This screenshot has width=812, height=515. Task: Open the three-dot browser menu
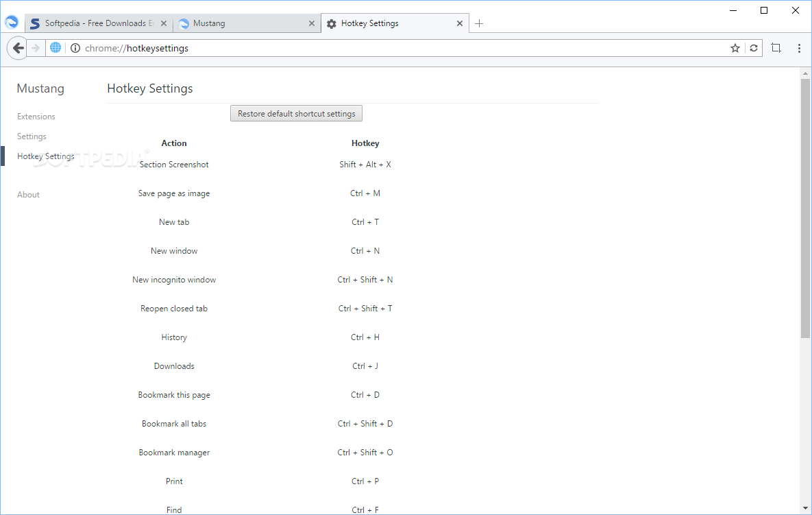pyautogui.click(x=799, y=48)
